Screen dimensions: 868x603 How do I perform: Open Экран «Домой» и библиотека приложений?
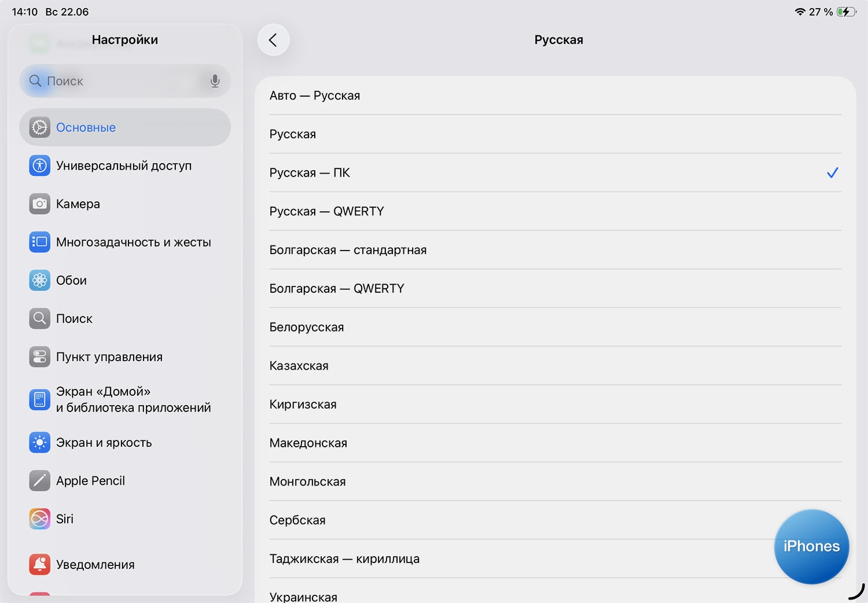pos(133,400)
